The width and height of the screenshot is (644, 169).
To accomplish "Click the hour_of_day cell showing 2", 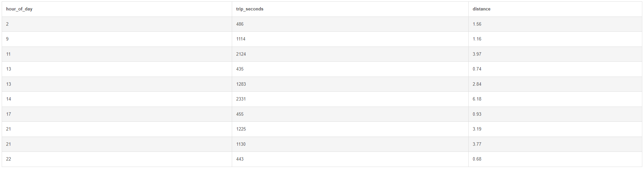I will click(x=7, y=24).
